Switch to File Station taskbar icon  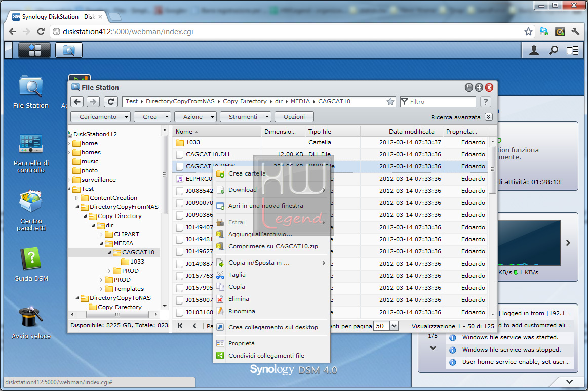(68, 50)
